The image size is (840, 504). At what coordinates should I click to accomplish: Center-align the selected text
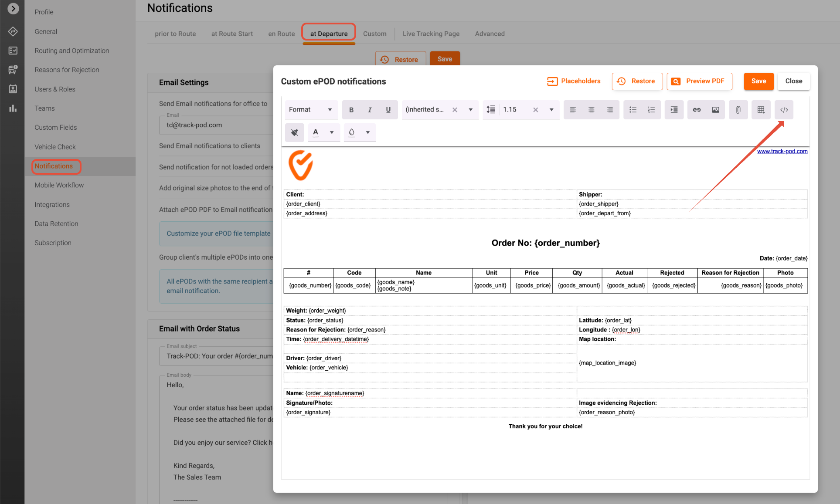click(591, 110)
